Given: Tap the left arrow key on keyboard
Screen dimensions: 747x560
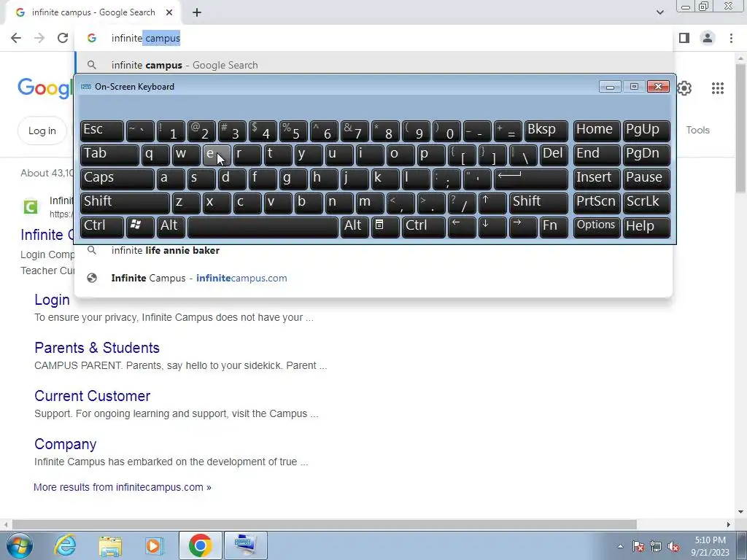Looking at the screenshot, I should [x=462, y=227].
